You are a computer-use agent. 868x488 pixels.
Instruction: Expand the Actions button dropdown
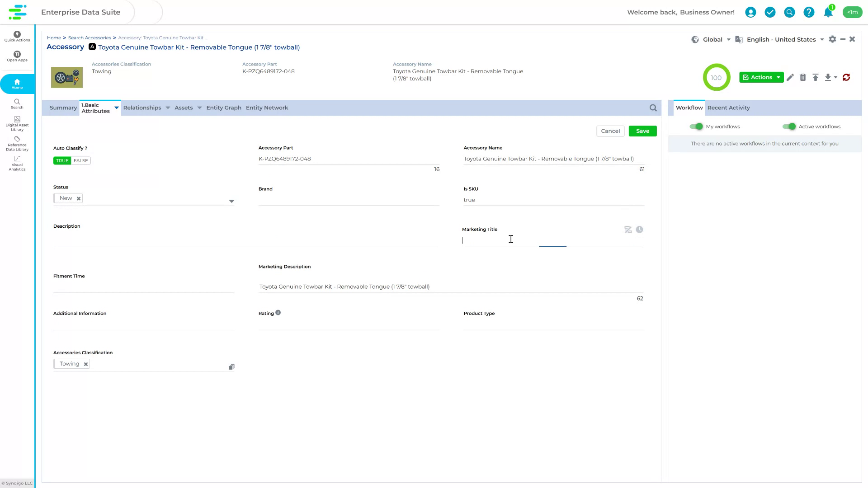778,77
